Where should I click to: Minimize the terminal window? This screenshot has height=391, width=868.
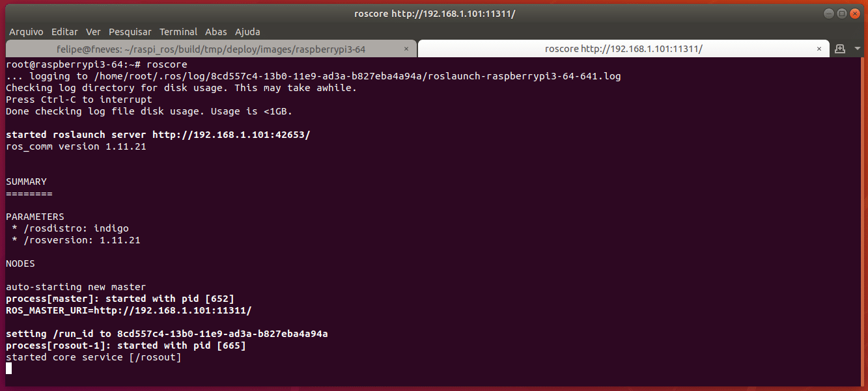tap(828, 13)
